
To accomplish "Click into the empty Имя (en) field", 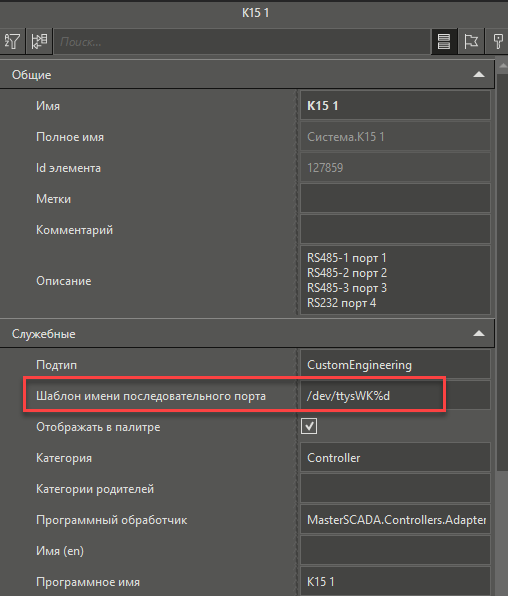I will (x=395, y=550).
